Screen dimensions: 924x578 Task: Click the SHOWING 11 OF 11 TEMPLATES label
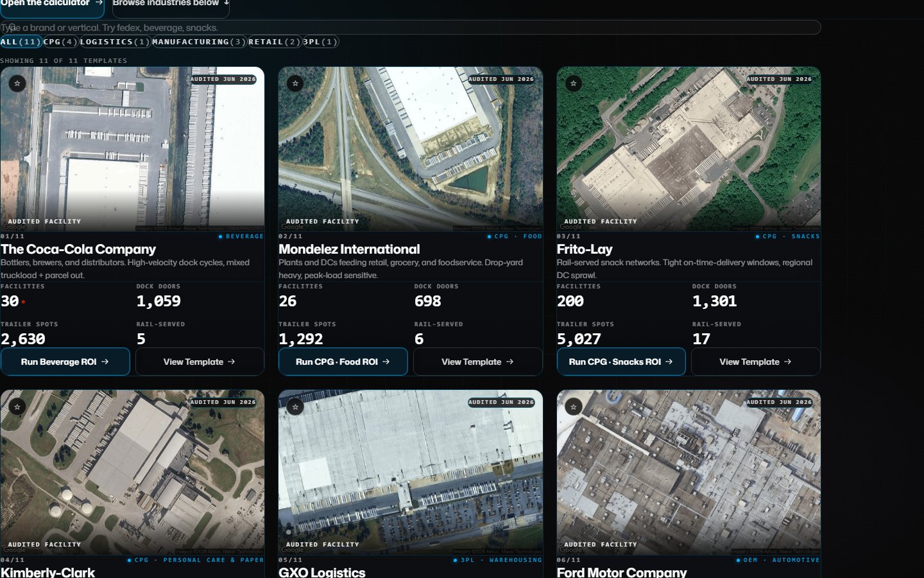[x=64, y=61]
